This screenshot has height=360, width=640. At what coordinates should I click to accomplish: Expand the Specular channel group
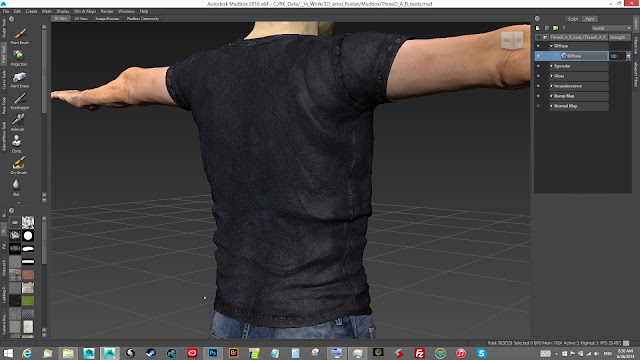551,66
